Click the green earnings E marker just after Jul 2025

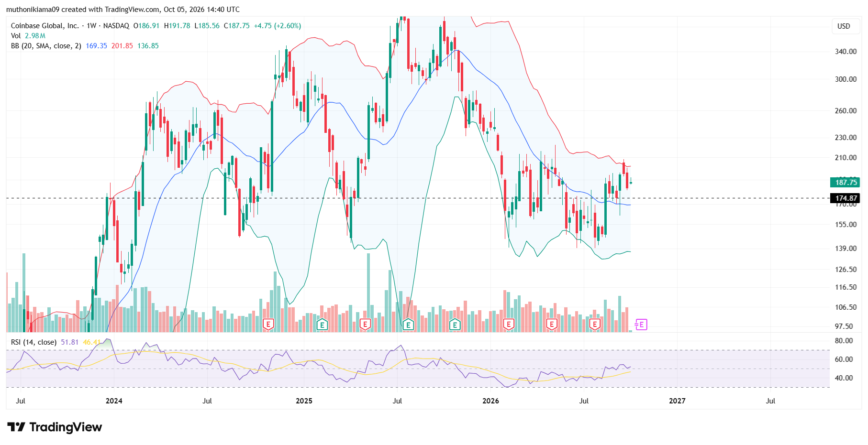point(408,325)
